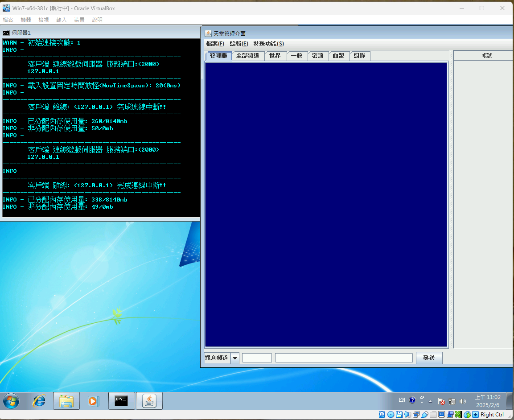Click the VirtualBox optical disc status icon

pyautogui.click(x=391, y=414)
